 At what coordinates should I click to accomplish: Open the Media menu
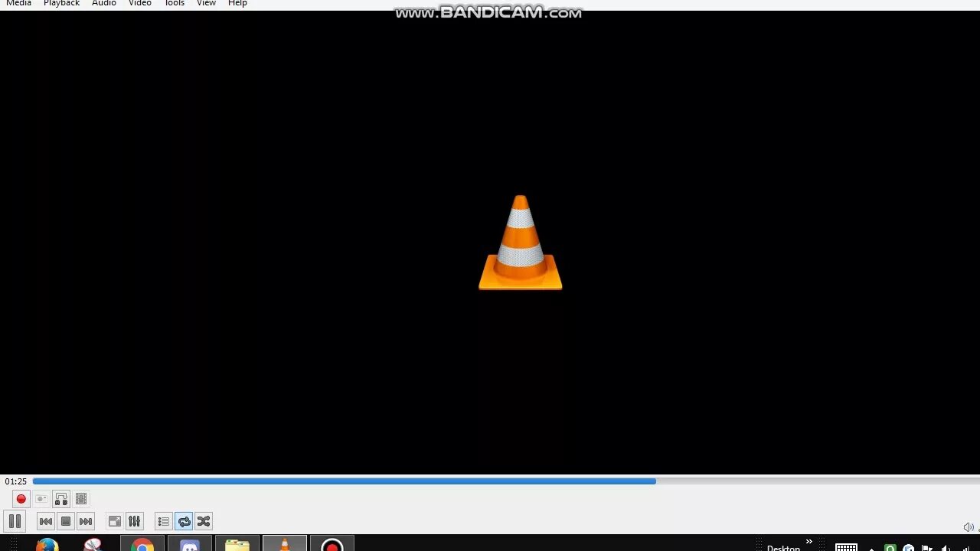coord(19,4)
